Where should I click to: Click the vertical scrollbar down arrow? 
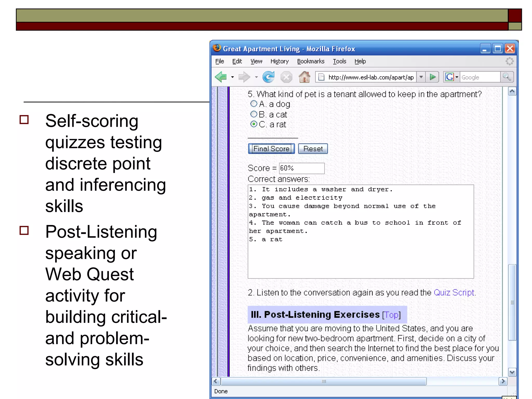(512, 372)
